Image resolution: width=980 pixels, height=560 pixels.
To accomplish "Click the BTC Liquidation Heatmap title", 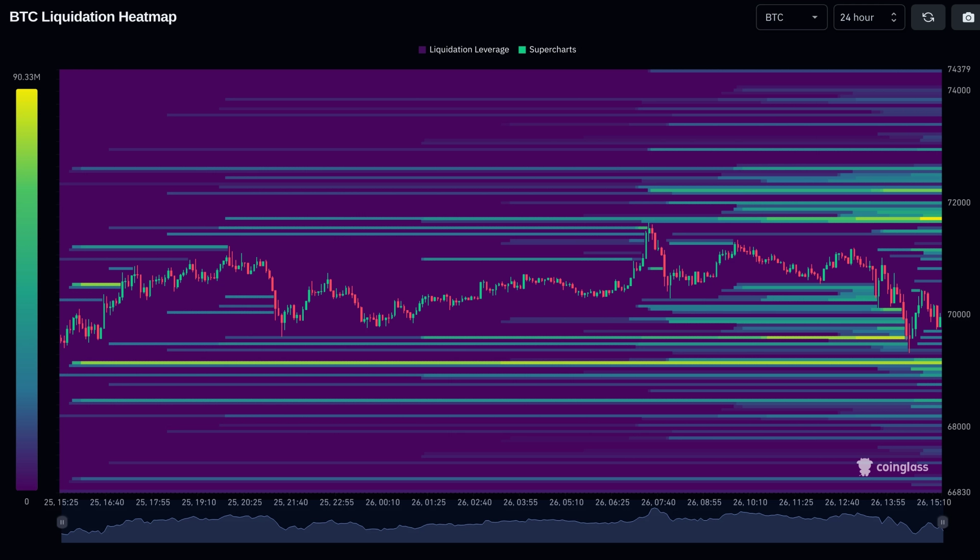I will 93,17.
